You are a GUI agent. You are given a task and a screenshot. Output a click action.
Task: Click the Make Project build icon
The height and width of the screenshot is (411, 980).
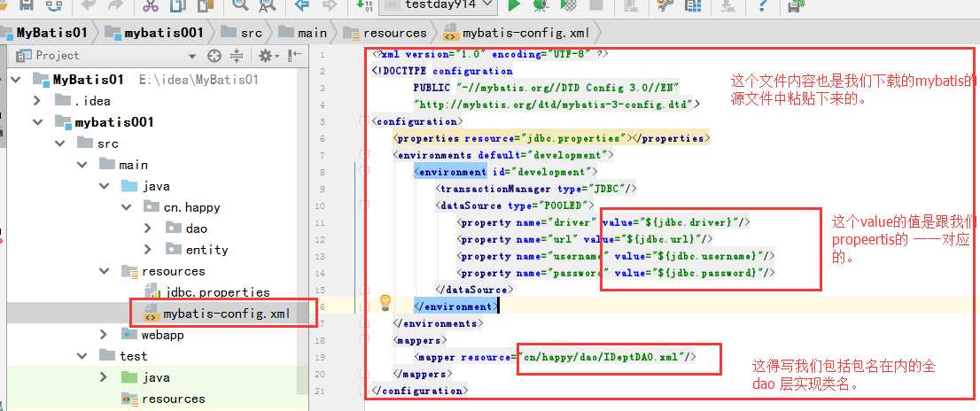364,5
